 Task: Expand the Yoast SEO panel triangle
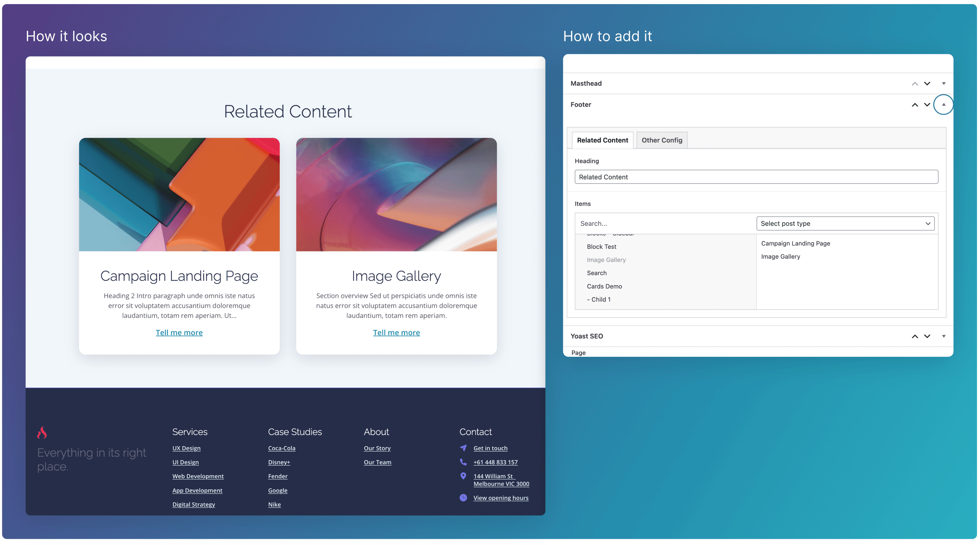pos(943,336)
